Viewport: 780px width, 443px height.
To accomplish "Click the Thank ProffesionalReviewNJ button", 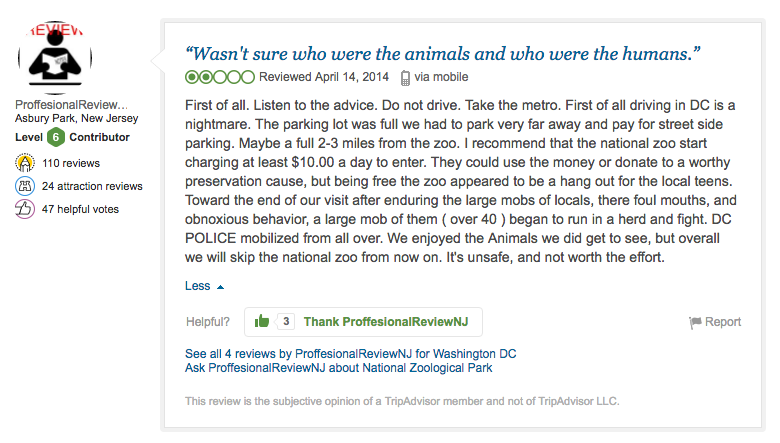I will [363, 322].
